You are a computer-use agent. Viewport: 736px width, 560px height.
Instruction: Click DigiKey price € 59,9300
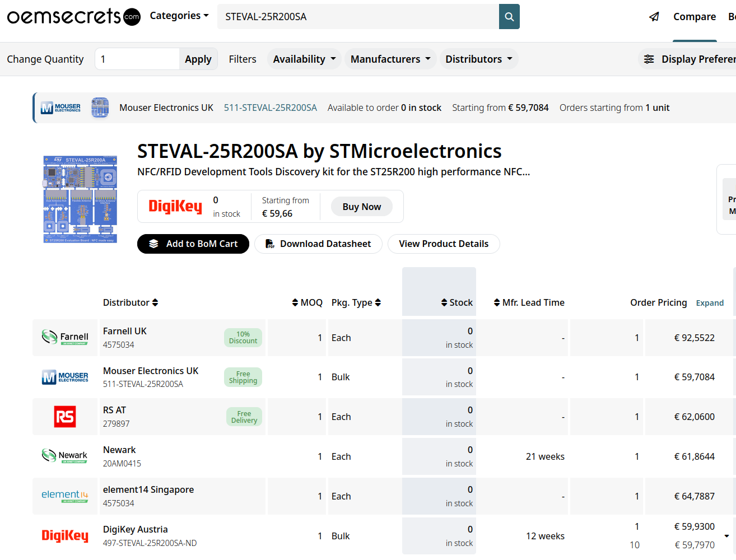pos(695,526)
